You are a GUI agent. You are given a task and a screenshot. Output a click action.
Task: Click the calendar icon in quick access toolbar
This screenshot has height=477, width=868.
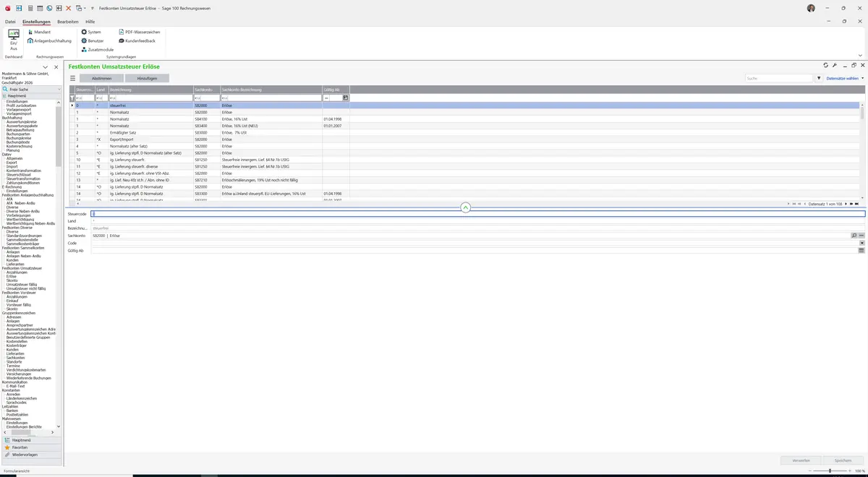coord(39,8)
